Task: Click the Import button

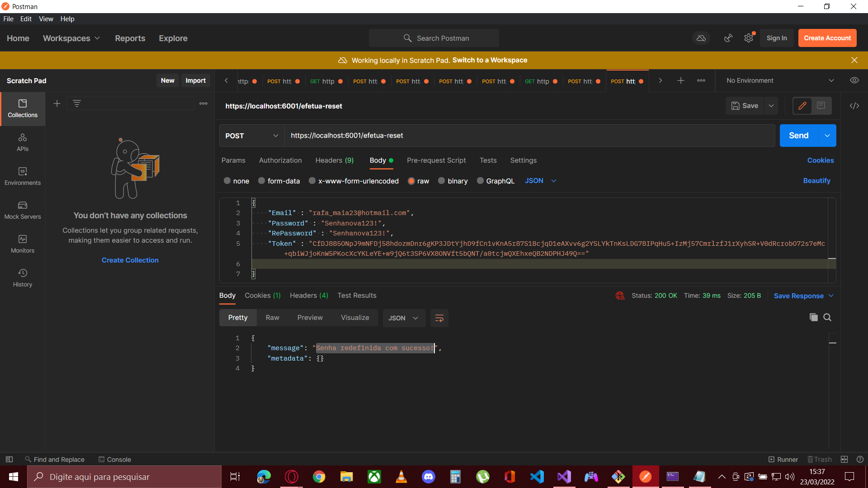Action: (x=196, y=80)
